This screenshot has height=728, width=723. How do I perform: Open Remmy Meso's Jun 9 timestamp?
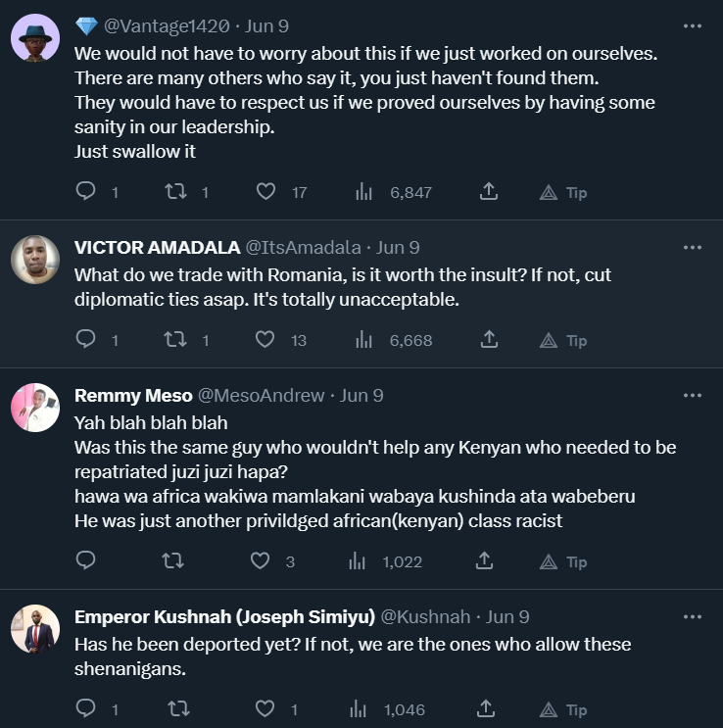coord(361,396)
